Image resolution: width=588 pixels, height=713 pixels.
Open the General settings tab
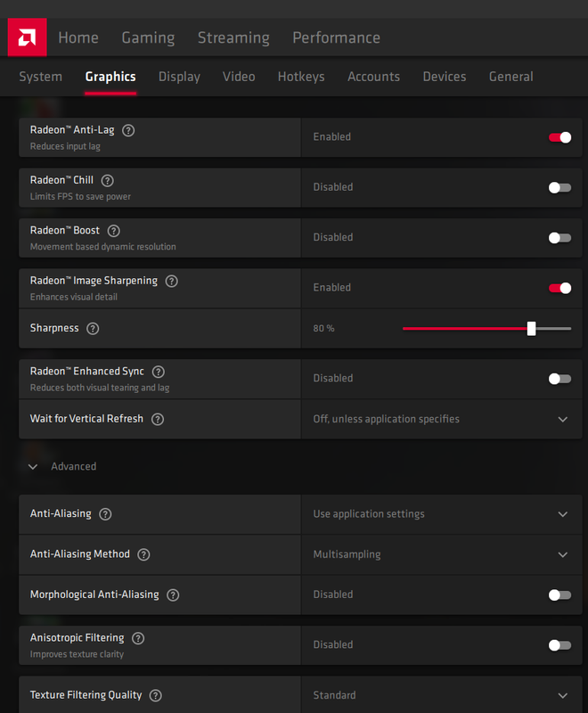click(510, 77)
